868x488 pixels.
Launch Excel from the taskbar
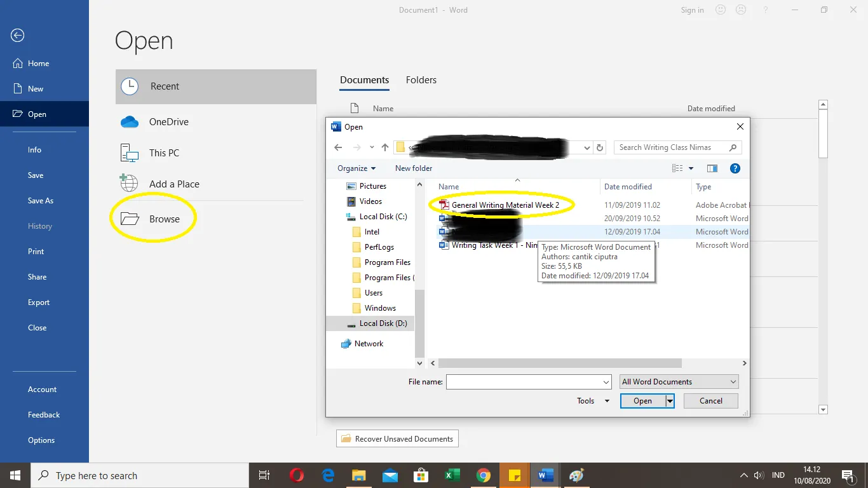452,475
